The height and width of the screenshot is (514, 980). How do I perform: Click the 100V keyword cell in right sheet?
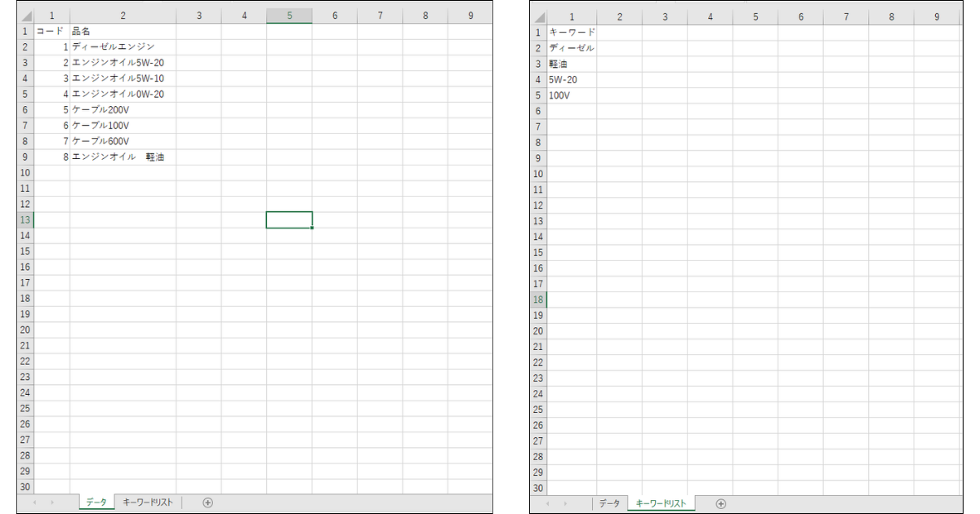point(571,95)
